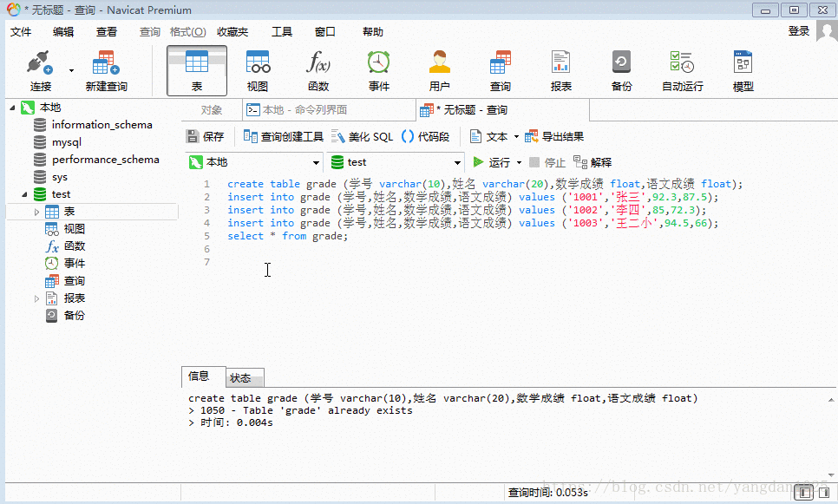Click the 自动运行 (Automation) icon

682,69
